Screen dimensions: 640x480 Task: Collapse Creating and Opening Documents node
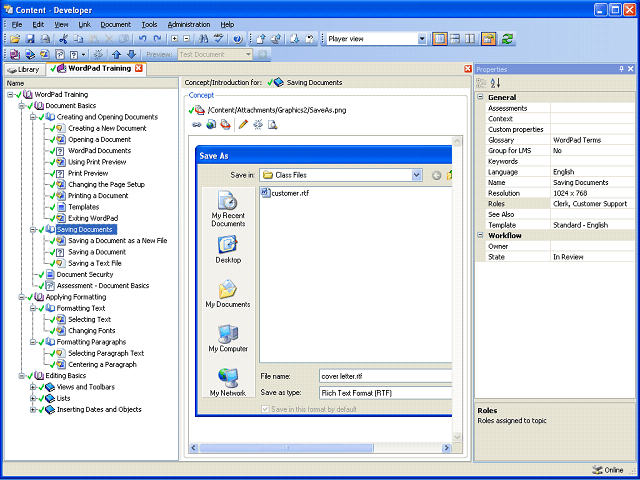click(x=33, y=117)
